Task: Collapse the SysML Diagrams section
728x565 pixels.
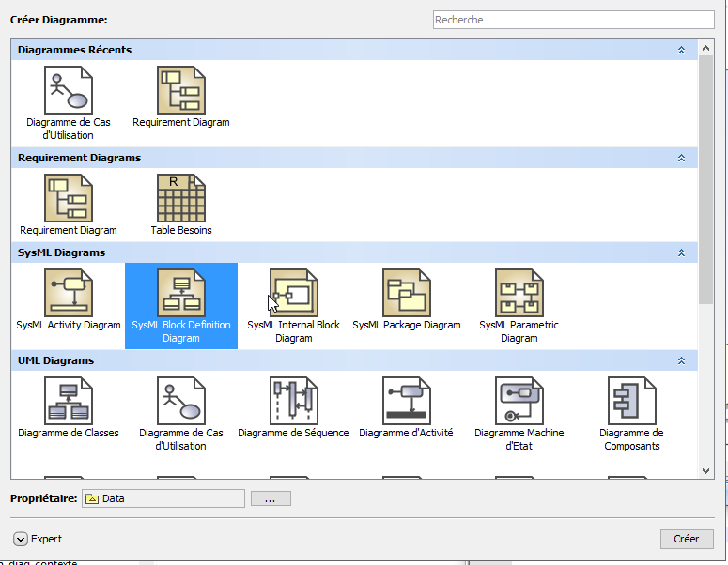Action: (x=682, y=253)
